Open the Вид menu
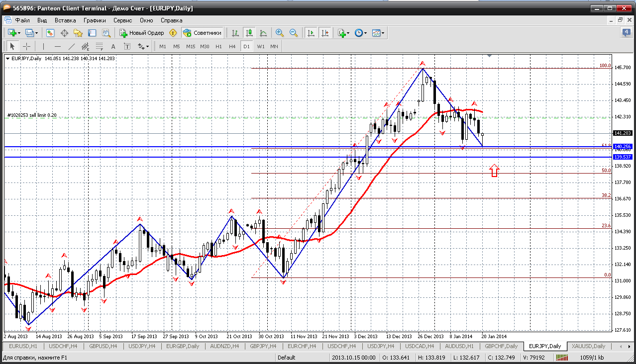 coord(42,20)
